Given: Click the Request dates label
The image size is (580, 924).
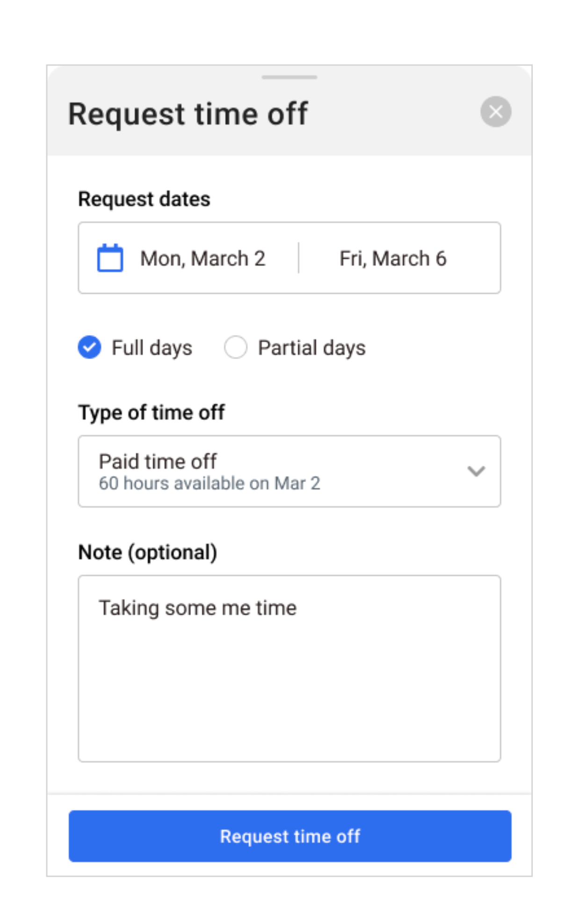Looking at the screenshot, I should click(x=144, y=199).
